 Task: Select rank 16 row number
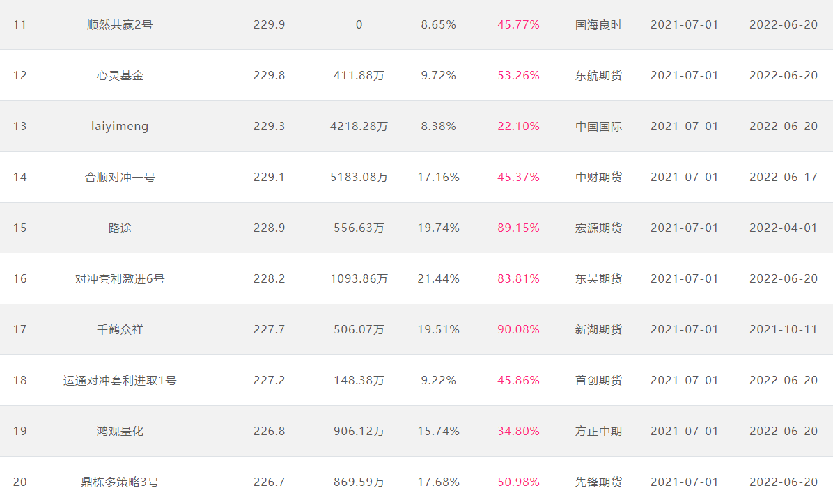click(x=20, y=279)
